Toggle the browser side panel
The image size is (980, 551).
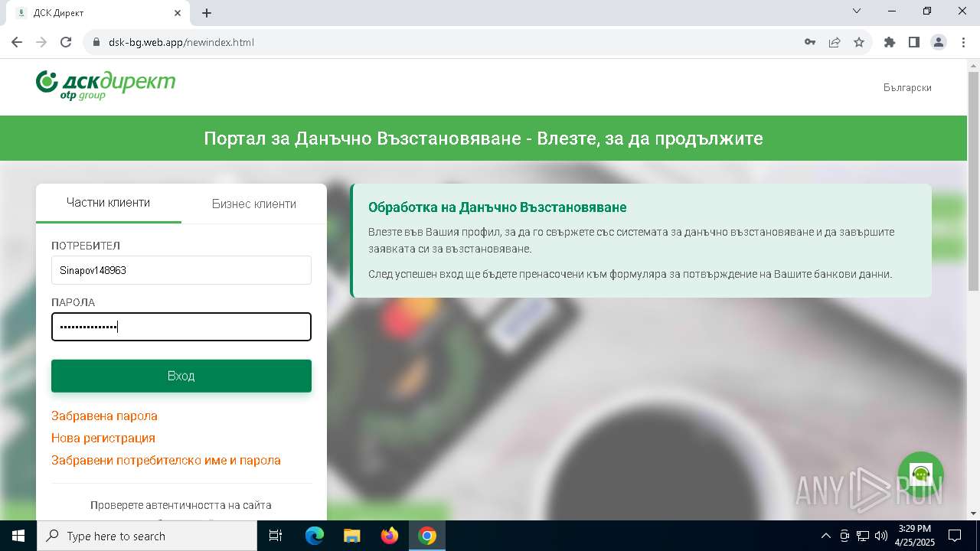pyautogui.click(x=914, y=42)
